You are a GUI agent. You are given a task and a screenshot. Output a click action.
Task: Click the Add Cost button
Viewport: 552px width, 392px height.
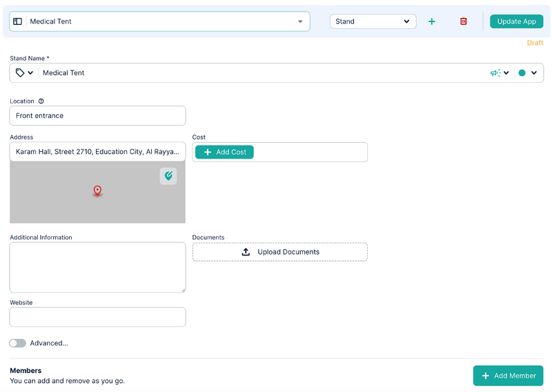tap(224, 152)
